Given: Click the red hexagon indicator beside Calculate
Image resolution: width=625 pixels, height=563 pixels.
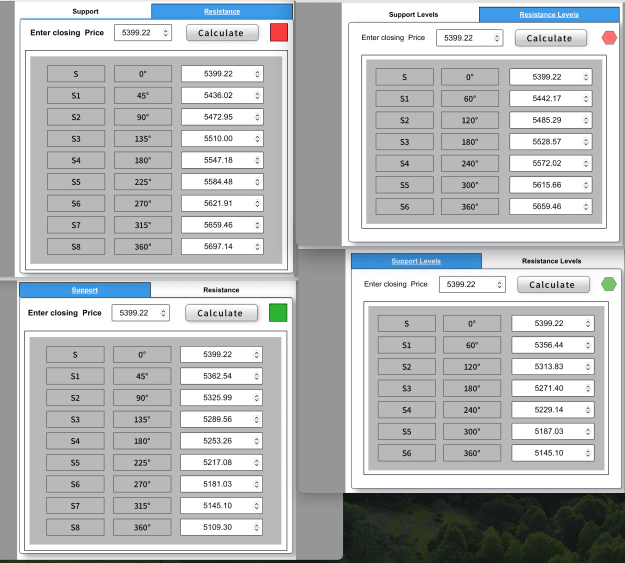Looking at the screenshot, I should [609, 38].
